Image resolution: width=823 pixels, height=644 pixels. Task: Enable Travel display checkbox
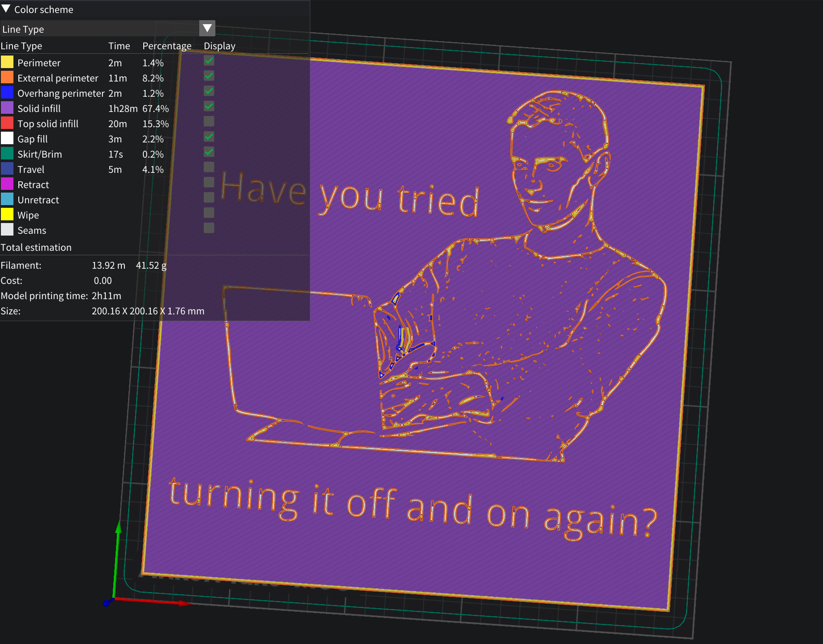click(x=209, y=167)
